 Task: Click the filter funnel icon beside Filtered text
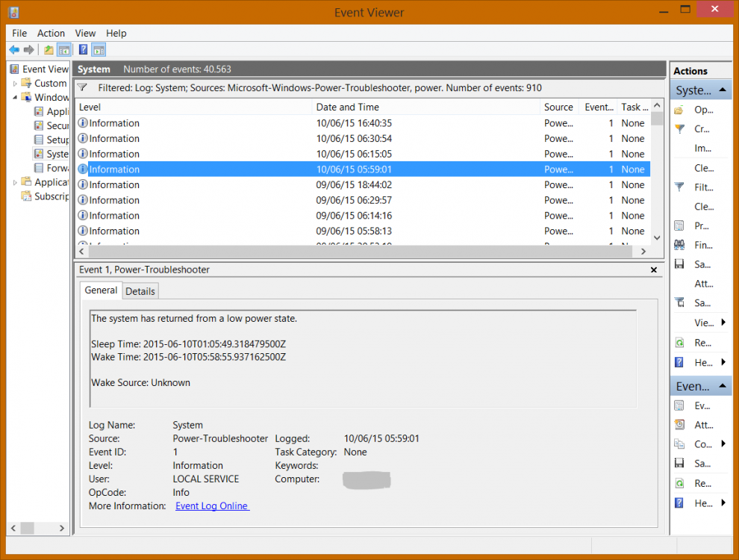tap(82, 87)
